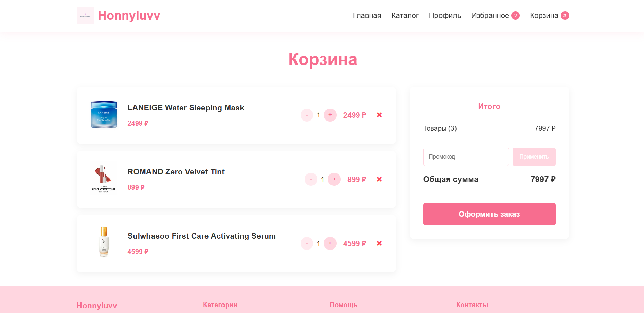Open the Корзина link in the header
This screenshot has height=313, width=644.
pos(549,16)
